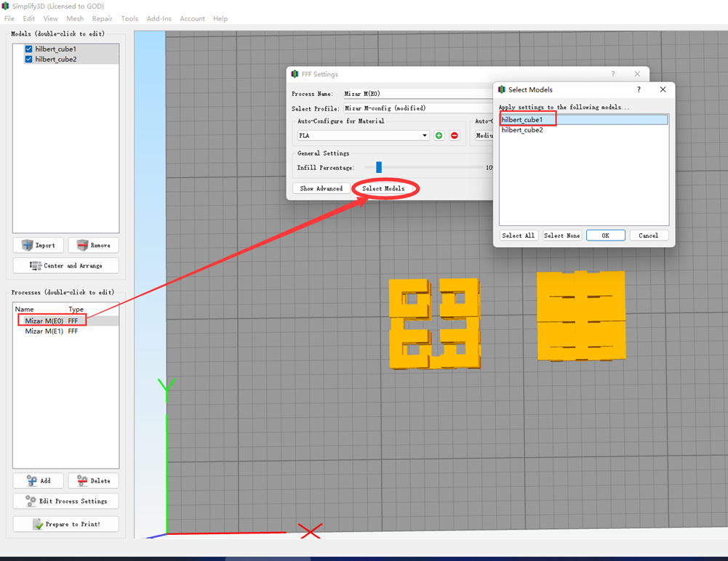The height and width of the screenshot is (561, 728).
Task: Close the FFF Settings dialog
Action: [x=637, y=74]
